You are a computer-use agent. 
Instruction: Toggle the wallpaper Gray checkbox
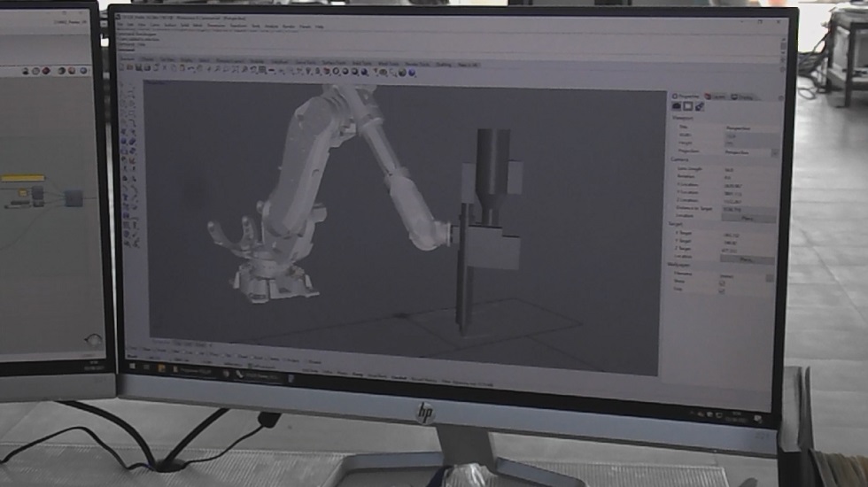[721, 290]
